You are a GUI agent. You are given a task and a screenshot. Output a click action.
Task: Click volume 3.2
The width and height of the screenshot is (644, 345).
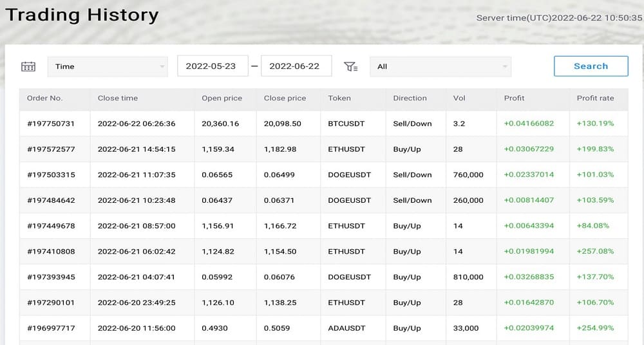coord(459,124)
